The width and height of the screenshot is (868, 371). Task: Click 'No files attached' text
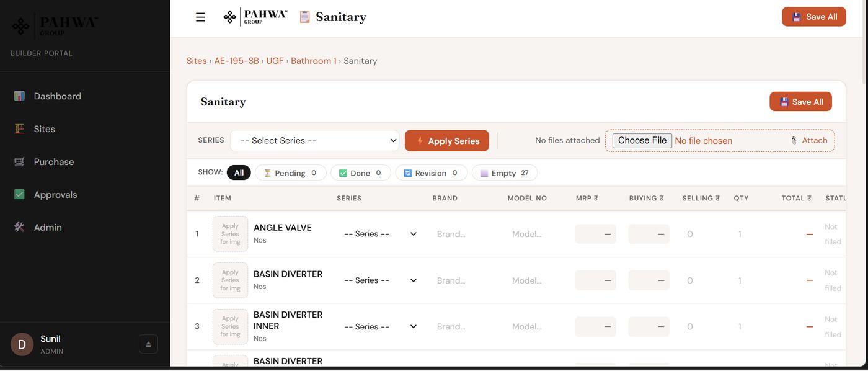[567, 141]
